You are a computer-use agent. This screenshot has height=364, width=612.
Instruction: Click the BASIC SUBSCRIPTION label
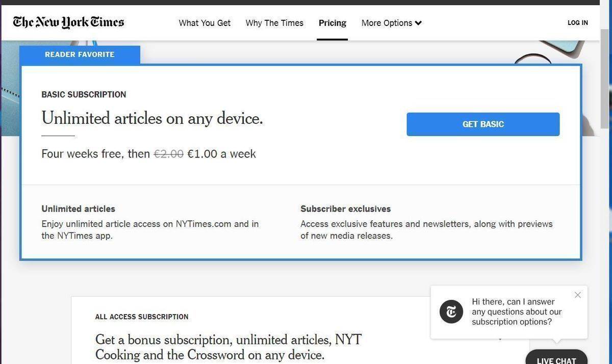pyautogui.click(x=84, y=94)
